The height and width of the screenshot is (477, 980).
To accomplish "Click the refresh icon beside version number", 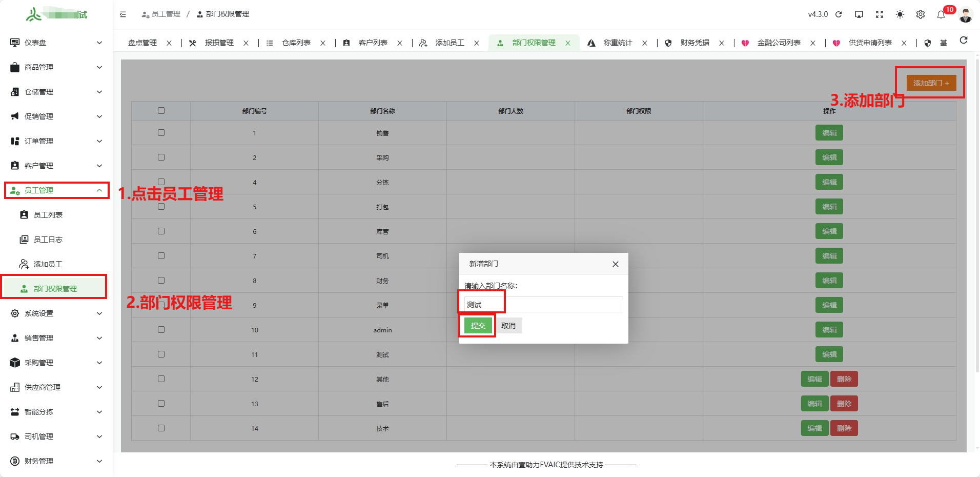I will point(839,14).
